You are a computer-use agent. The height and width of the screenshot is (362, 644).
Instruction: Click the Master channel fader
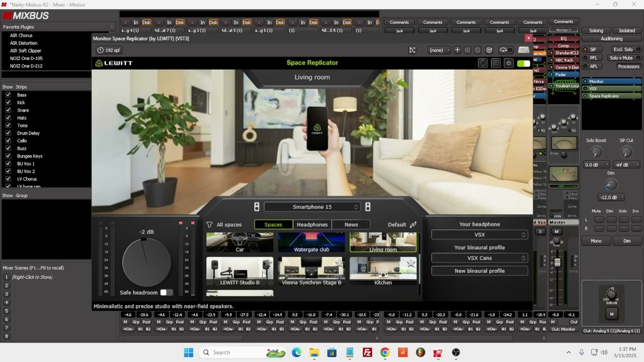pos(557,263)
